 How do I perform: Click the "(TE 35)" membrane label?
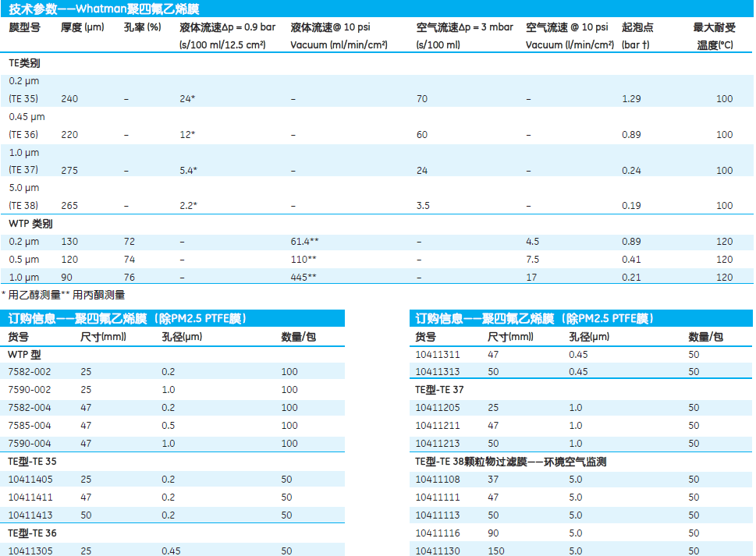23,99
